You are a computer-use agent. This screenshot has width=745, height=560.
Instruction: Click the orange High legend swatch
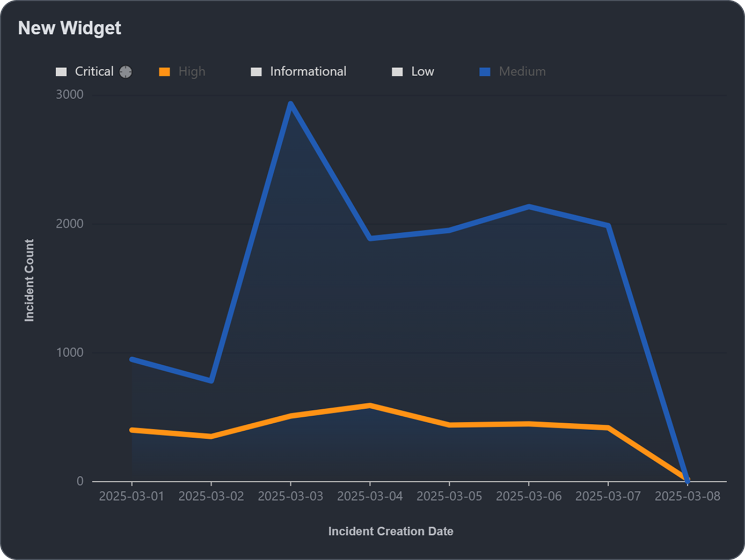(164, 72)
